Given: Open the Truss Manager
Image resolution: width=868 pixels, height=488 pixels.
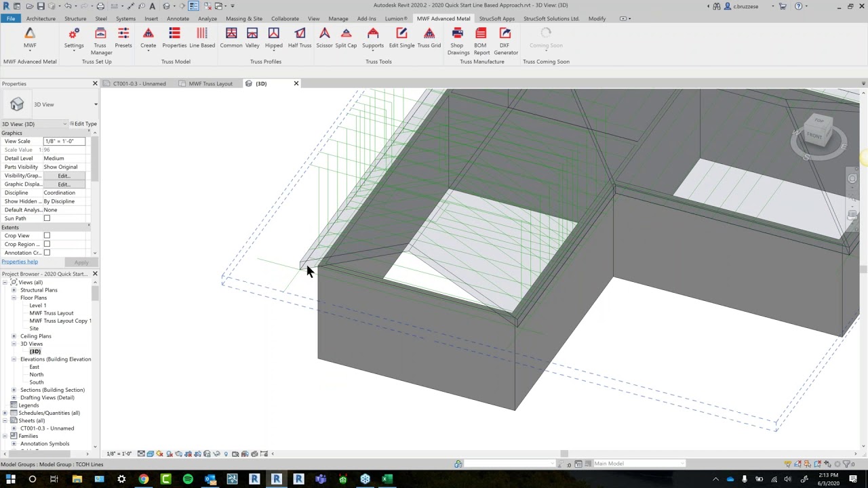Looking at the screenshot, I should pyautogui.click(x=101, y=41).
